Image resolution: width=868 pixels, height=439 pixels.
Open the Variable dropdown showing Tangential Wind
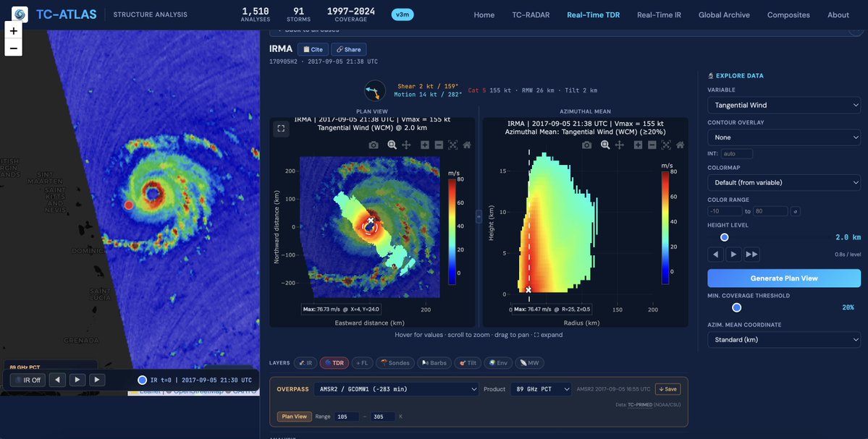[784, 105]
